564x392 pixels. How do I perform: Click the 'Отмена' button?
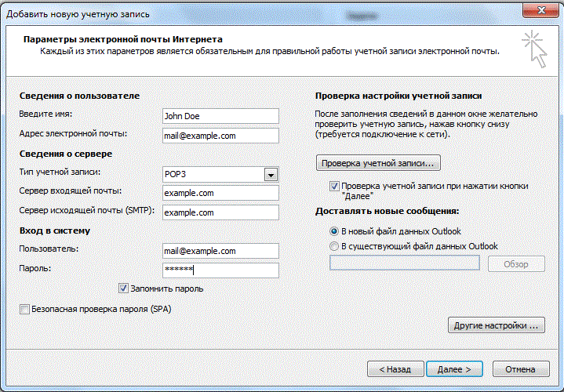click(520, 368)
